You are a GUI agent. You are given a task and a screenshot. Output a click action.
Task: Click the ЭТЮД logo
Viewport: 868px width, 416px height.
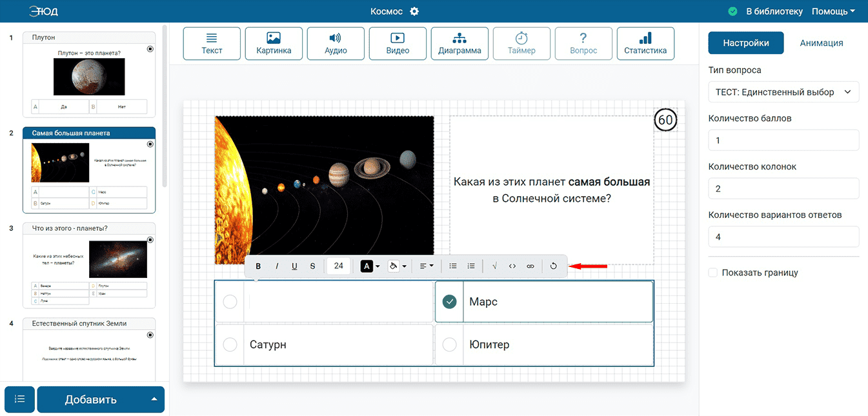(x=43, y=12)
